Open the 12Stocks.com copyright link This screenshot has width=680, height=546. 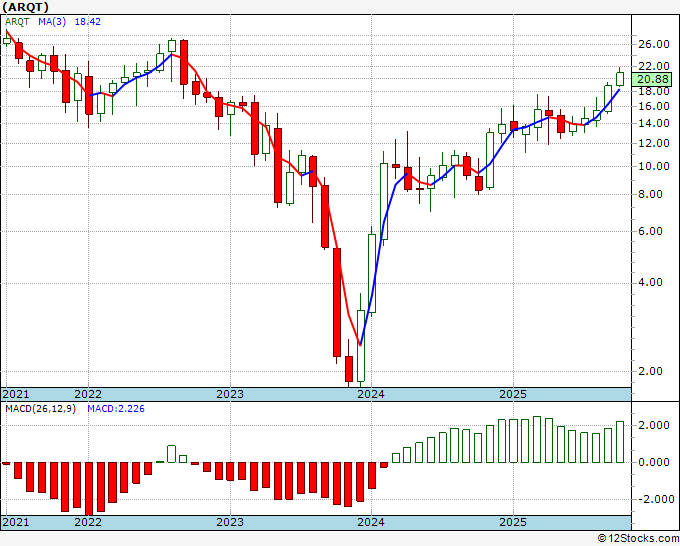(x=638, y=539)
